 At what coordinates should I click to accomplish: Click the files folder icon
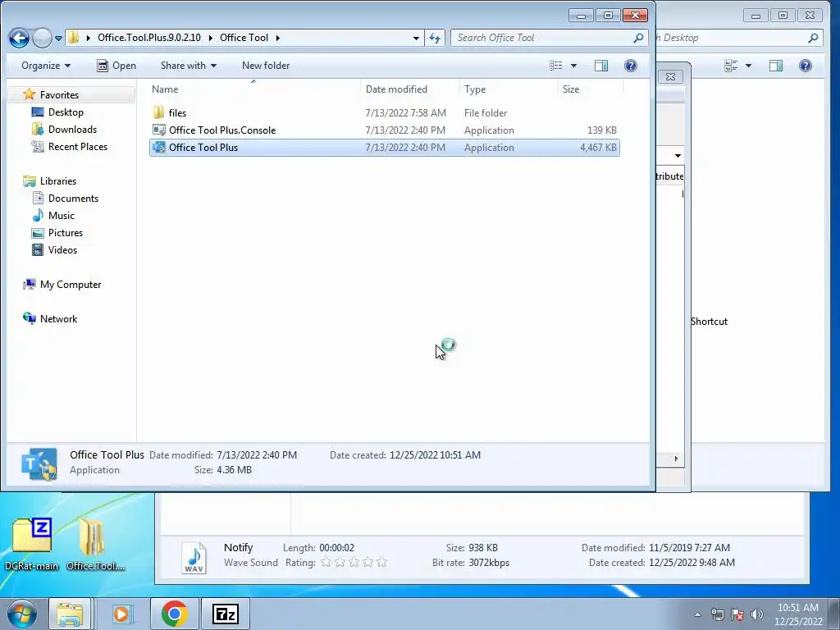click(158, 112)
